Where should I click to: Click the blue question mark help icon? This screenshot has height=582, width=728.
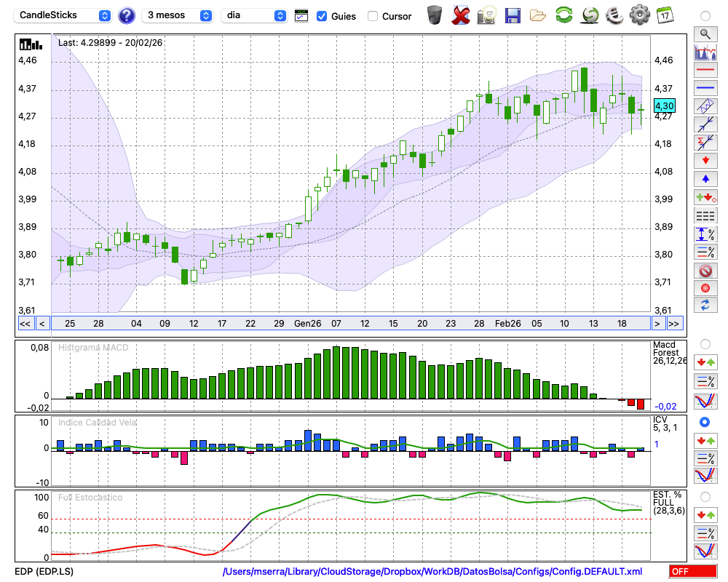pos(126,16)
